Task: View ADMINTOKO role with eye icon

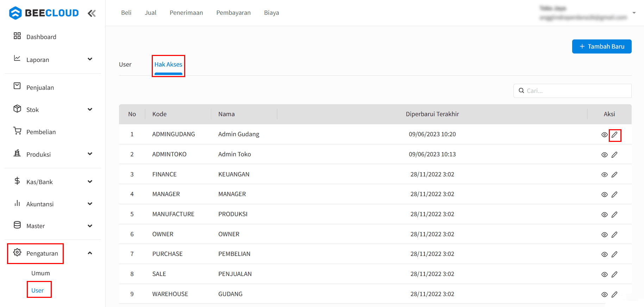Action: tap(604, 155)
